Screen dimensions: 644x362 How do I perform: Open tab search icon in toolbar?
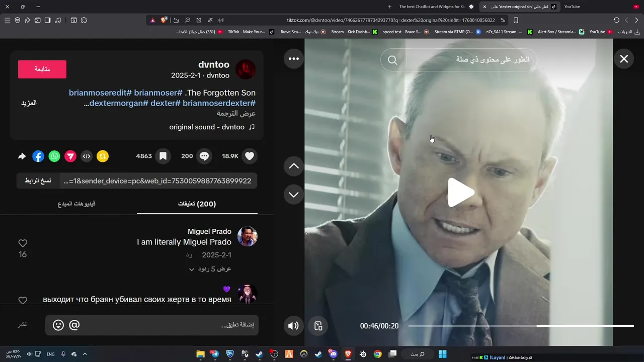73,20
